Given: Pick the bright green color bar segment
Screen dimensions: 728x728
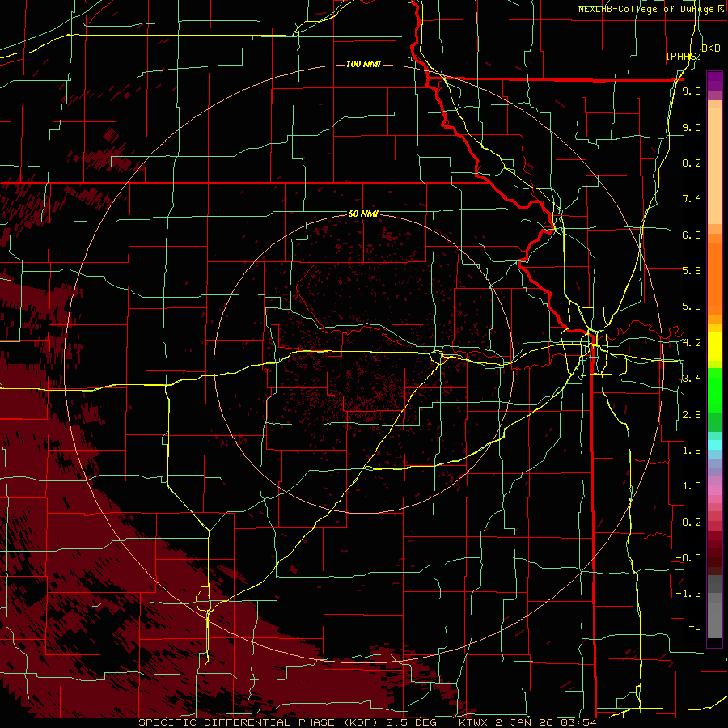Looking at the screenshot, I should click(714, 391).
